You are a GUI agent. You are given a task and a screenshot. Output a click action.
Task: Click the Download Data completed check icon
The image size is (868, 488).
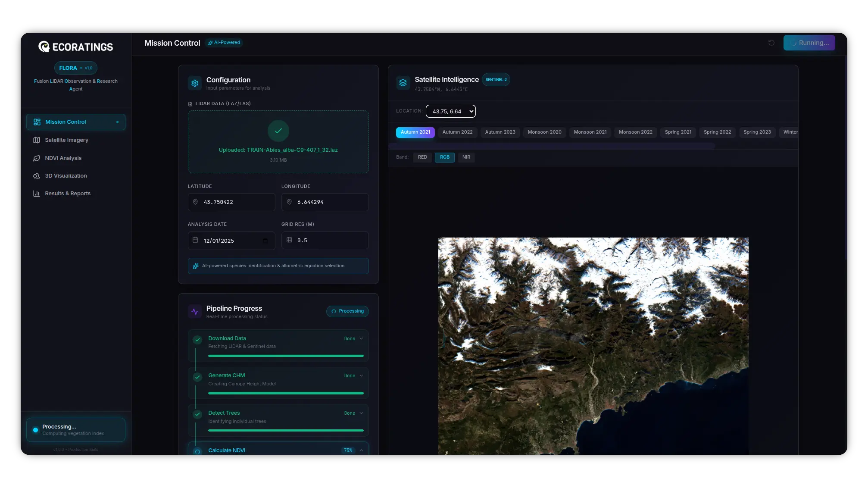point(197,340)
